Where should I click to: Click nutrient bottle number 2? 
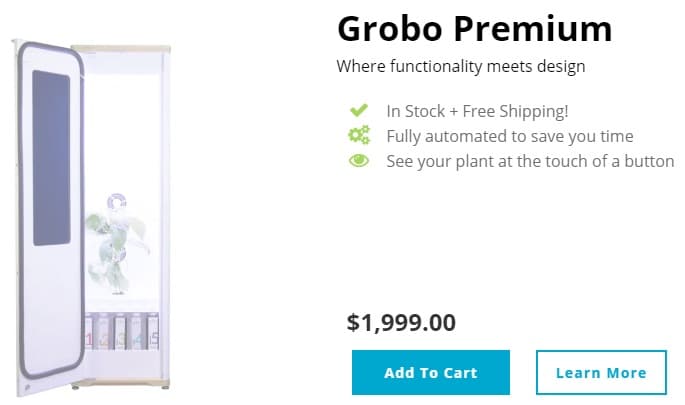pyautogui.click(x=103, y=337)
